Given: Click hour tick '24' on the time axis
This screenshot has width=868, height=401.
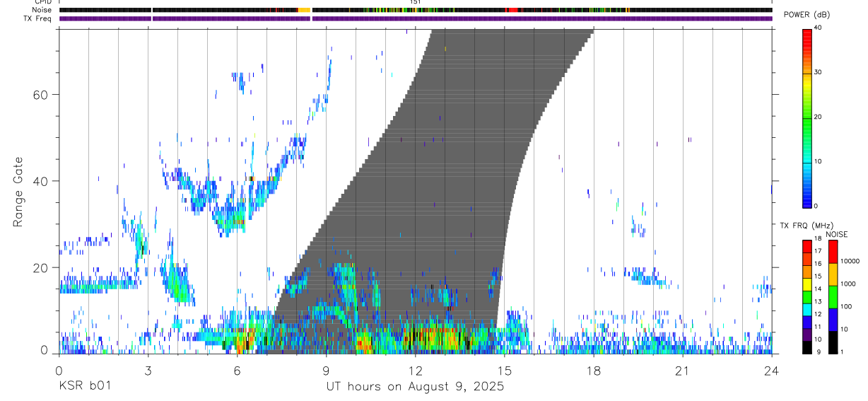Looking at the screenshot, I should (x=771, y=370).
